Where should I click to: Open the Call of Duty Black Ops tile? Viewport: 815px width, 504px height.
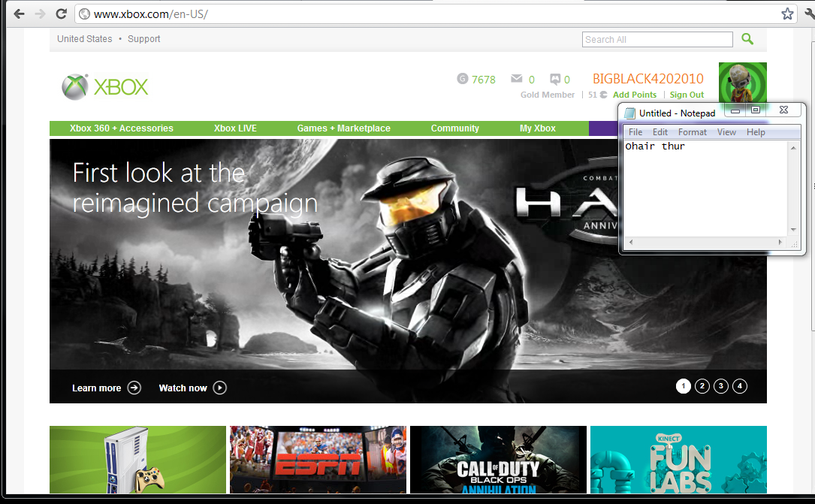498,460
